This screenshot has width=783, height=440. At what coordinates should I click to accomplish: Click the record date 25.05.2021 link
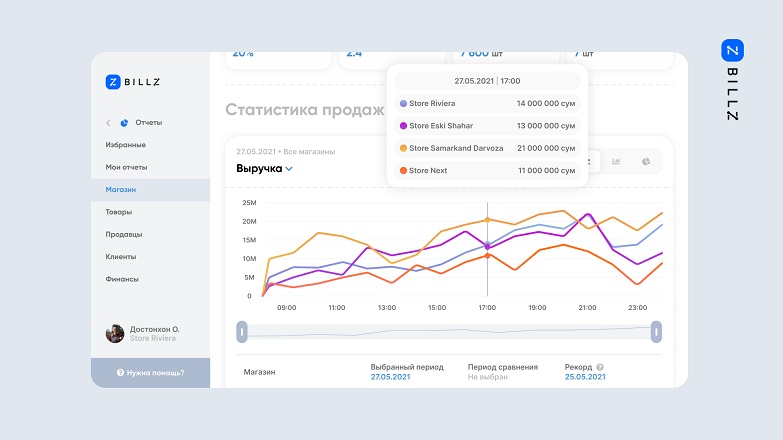(585, 377)
